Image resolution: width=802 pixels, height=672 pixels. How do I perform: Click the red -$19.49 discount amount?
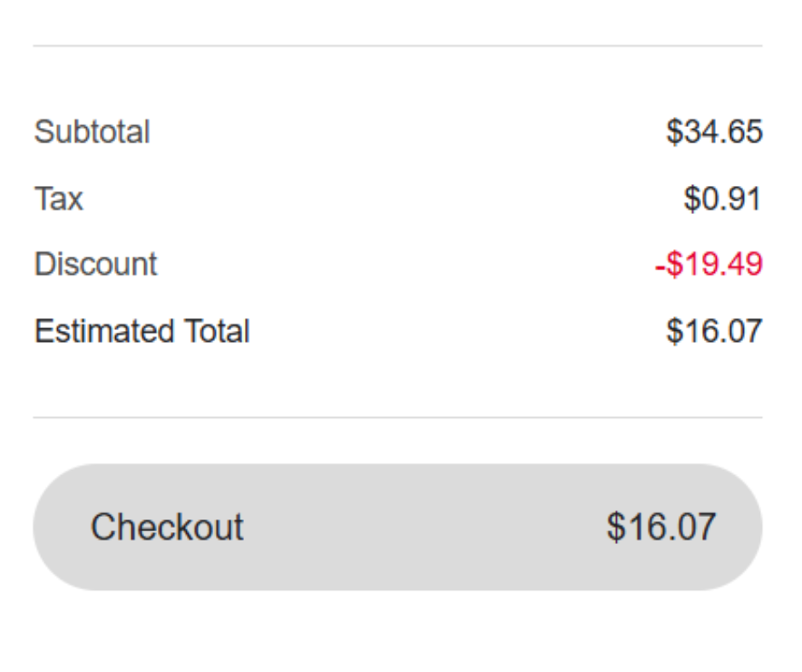[x=709, y=264]
